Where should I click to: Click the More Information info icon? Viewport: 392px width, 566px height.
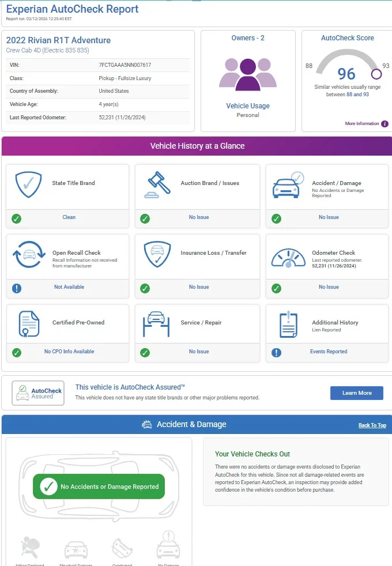coord(385,124)
